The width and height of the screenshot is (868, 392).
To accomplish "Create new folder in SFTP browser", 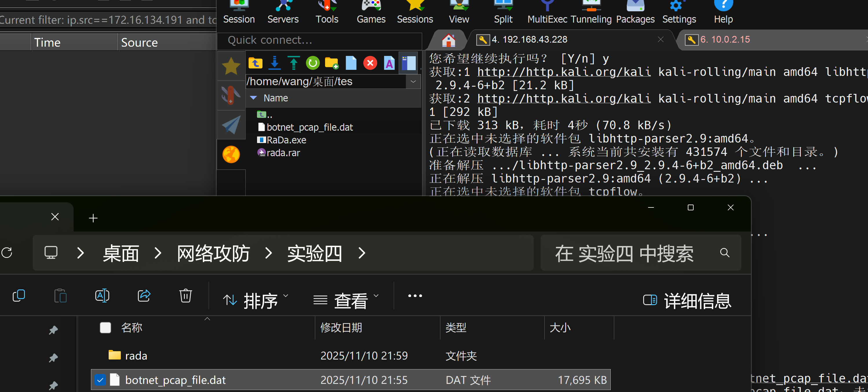I will 331,63.
